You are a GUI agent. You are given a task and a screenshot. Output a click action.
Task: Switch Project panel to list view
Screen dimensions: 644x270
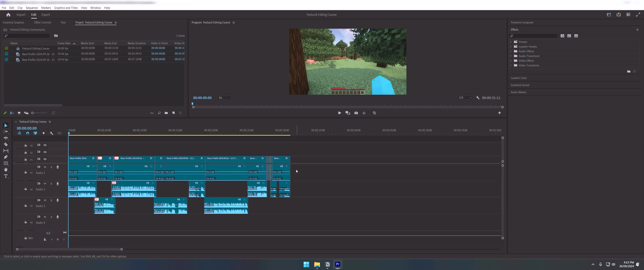point(12,113)
